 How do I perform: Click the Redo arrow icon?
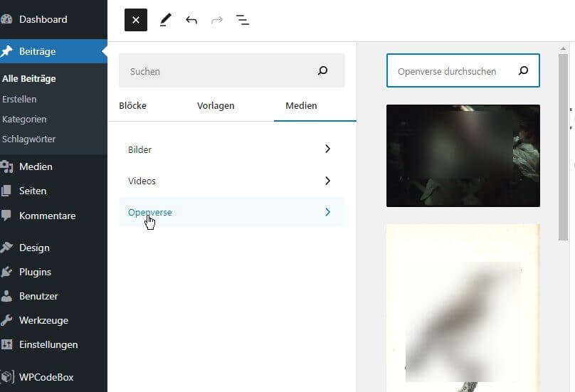[217, 20]
